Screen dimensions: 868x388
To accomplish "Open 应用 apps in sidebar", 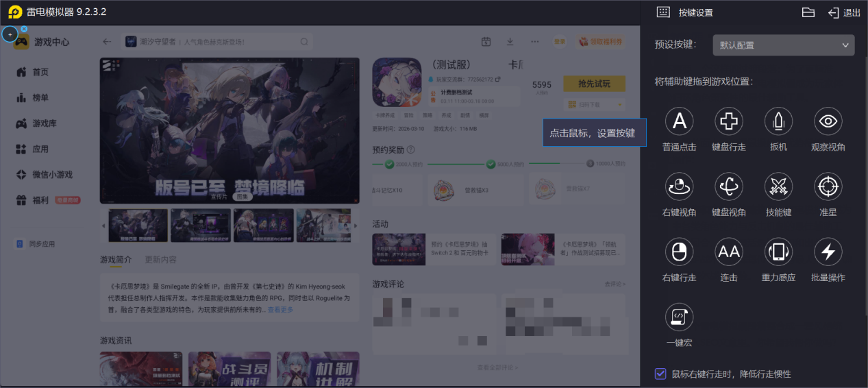I will click(x=32, y=149).
